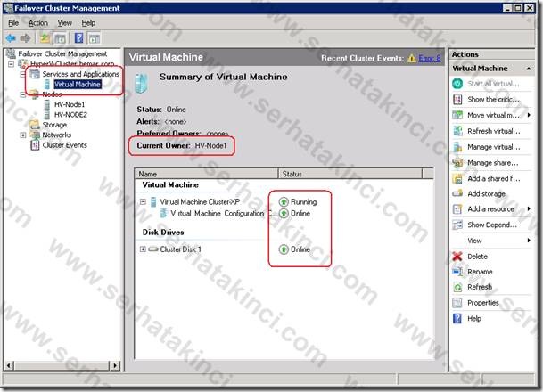This screenshot has height=392, width=543.
Task: Select Virtual Machine under Services and Applications
Action: [78, 84]
